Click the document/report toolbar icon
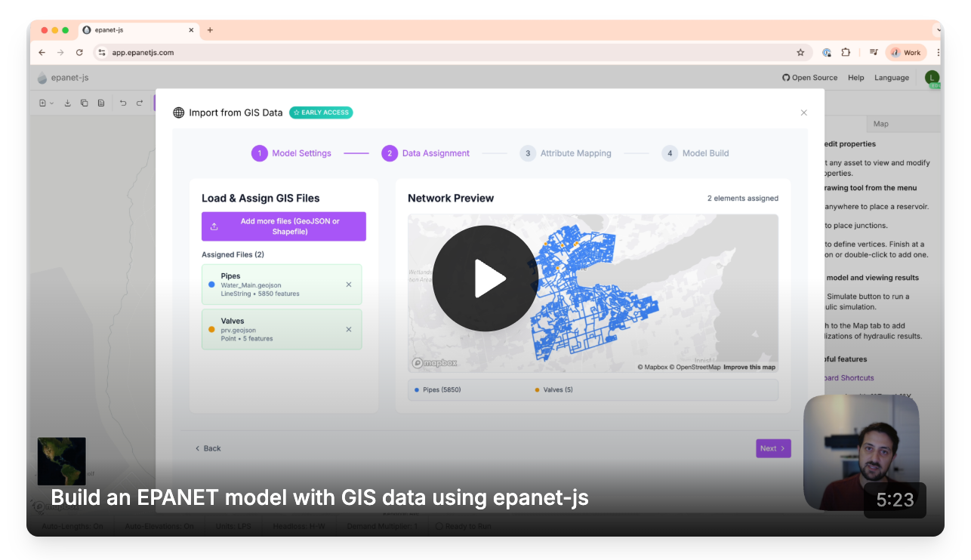The height and width of the screenshot is (560, 971). tap(101, 103)
